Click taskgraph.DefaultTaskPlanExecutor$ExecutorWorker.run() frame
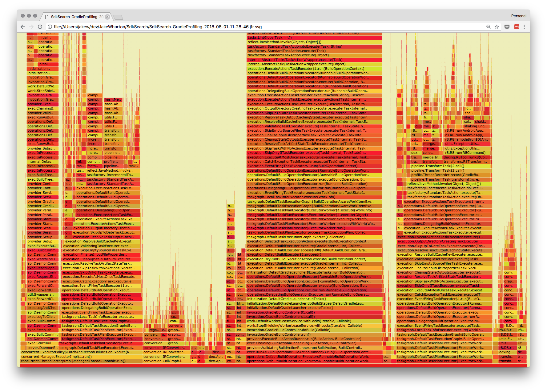 [314, 228]
